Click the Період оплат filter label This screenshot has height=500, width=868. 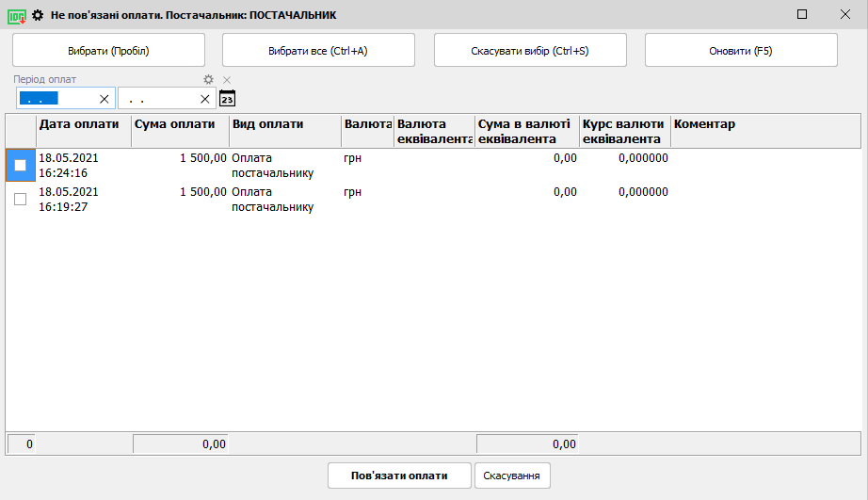[45, 79]
